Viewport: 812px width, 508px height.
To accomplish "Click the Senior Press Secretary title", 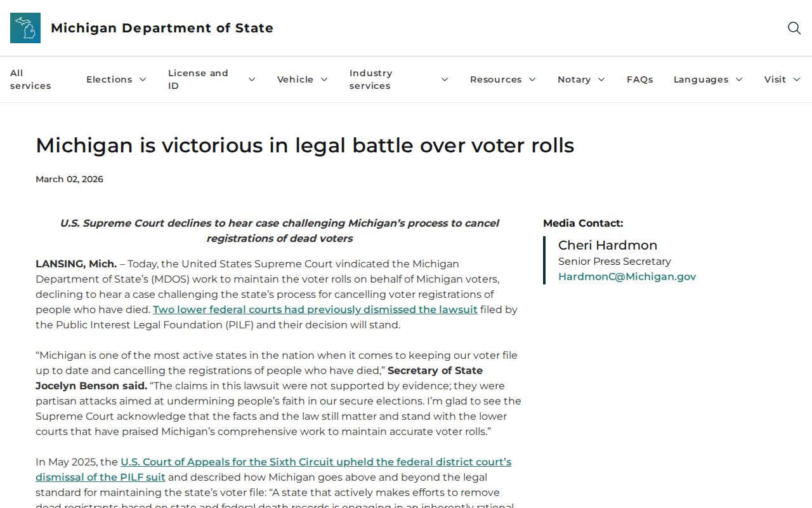I will coord(615,262).
